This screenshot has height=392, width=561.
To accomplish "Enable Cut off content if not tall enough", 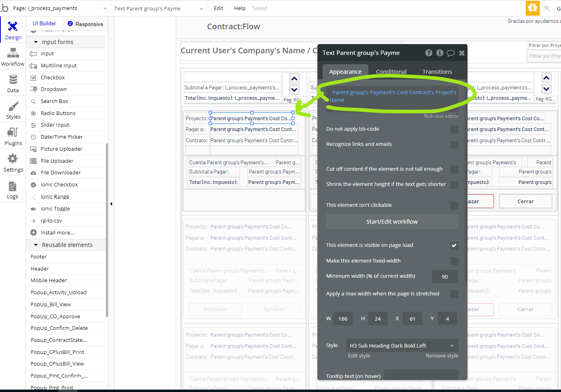I will pyautogui.click(x=454, y=170).
